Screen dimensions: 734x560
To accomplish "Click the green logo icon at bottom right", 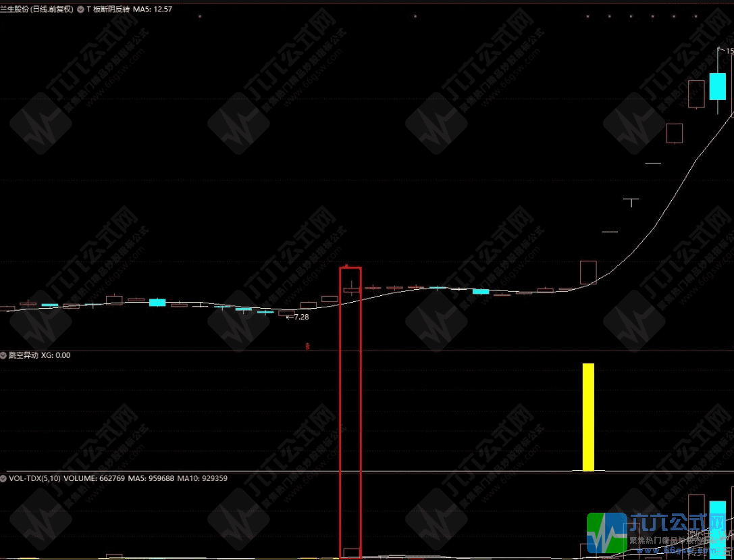I will tap(606, 534).
